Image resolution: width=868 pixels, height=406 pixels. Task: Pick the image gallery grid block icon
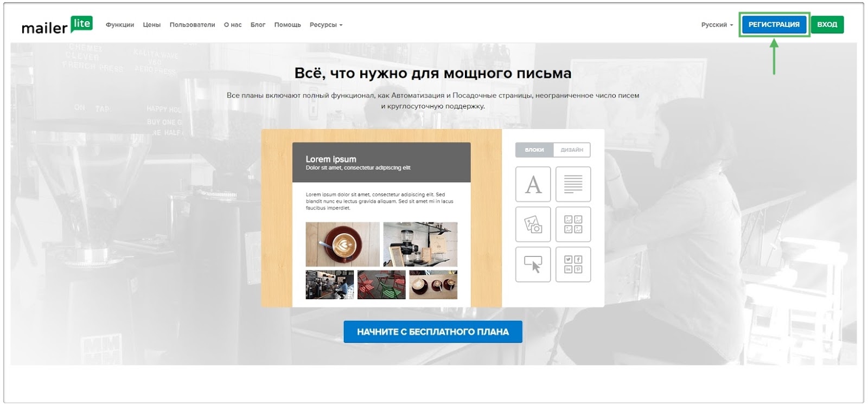pos(573,224)
